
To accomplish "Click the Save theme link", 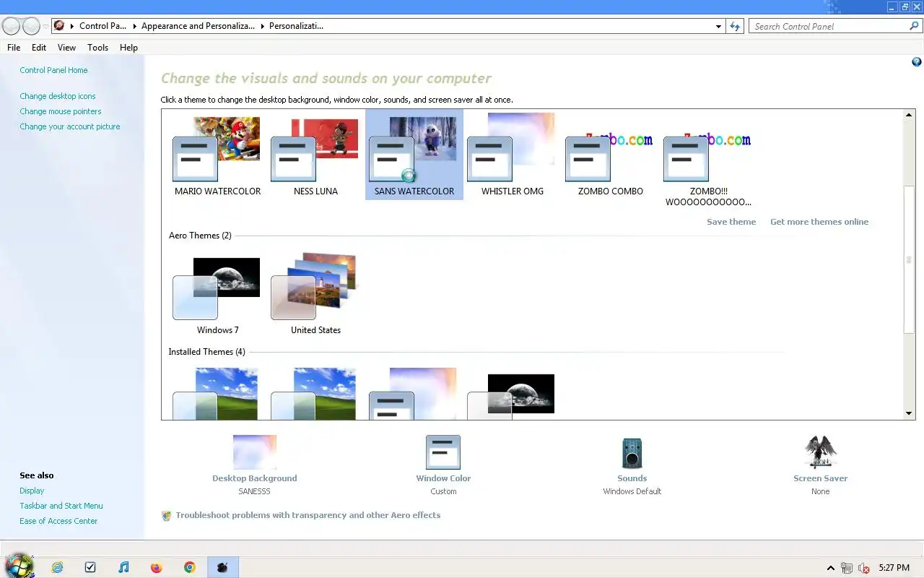I will pos(731,222).
